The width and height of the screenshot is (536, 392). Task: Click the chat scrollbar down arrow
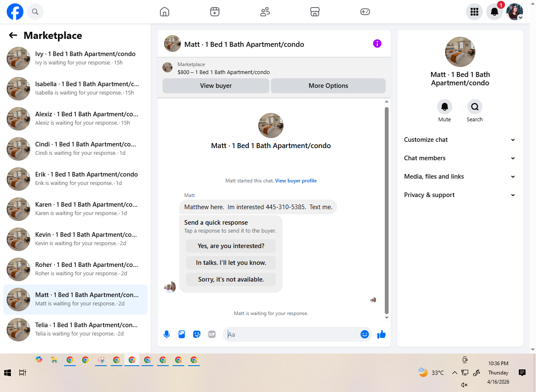(x=387, y=318)
